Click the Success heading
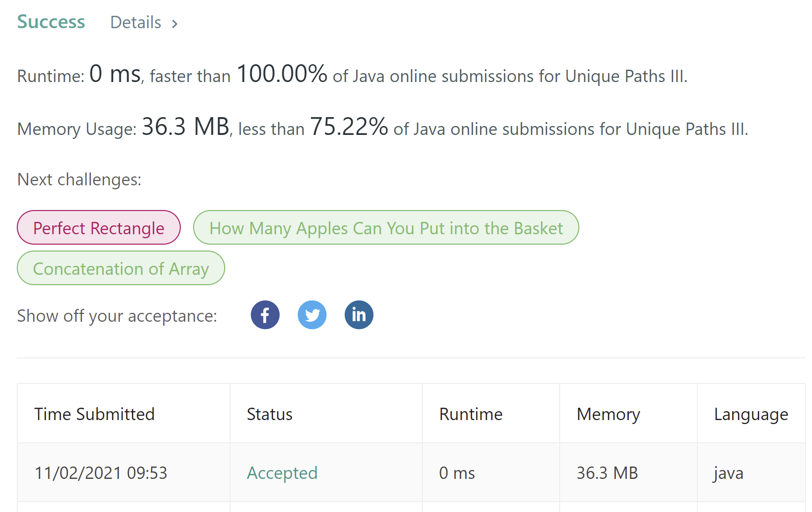Viewport: 812px width, 512px height. click(x=51, y=22)
